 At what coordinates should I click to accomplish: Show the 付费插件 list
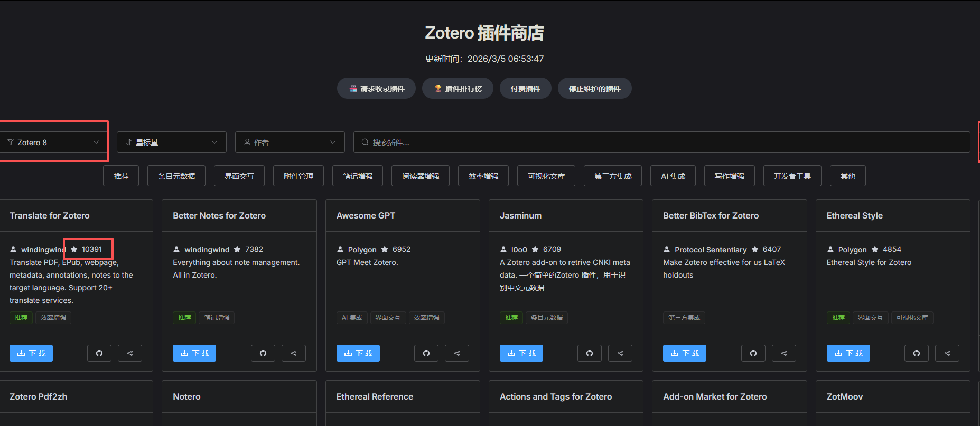coord(526,88)
